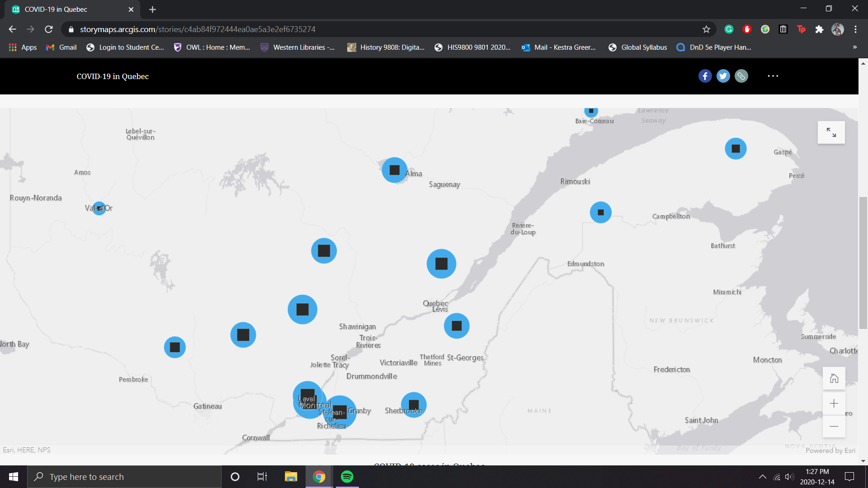Click the map marker near Gaspé
Viewport: 868px width, 488px height.
tap(736, 149)
